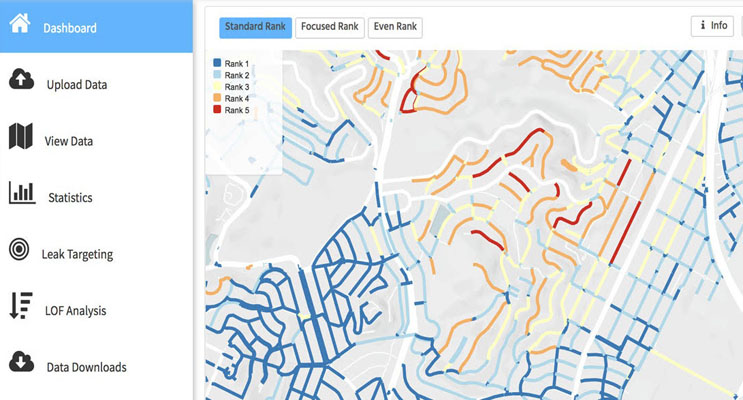Click the home icon beside Dashboard
Viewport: 743px width, 400px height.
click(x=20, y=24)
